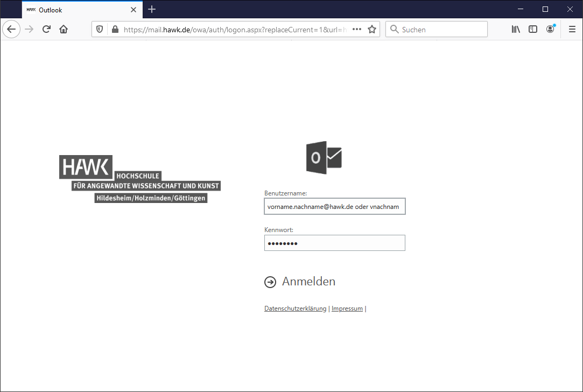Click the padlock site security icon

tap(114, 30)
